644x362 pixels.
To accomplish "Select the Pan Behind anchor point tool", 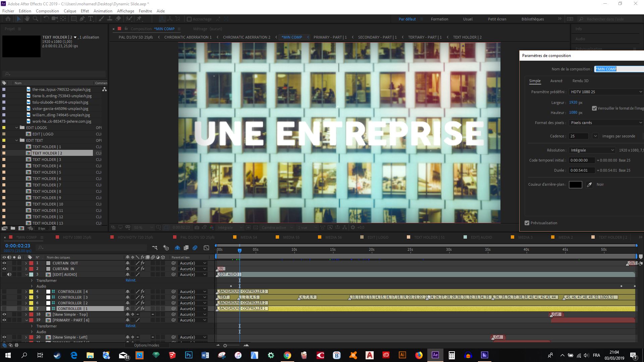I will click(63, 19).
